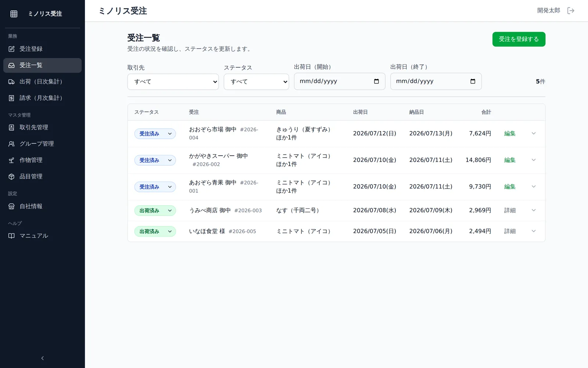
Task: Click the 受注登録 pencil icon
Action: click(x=11, y=49)
